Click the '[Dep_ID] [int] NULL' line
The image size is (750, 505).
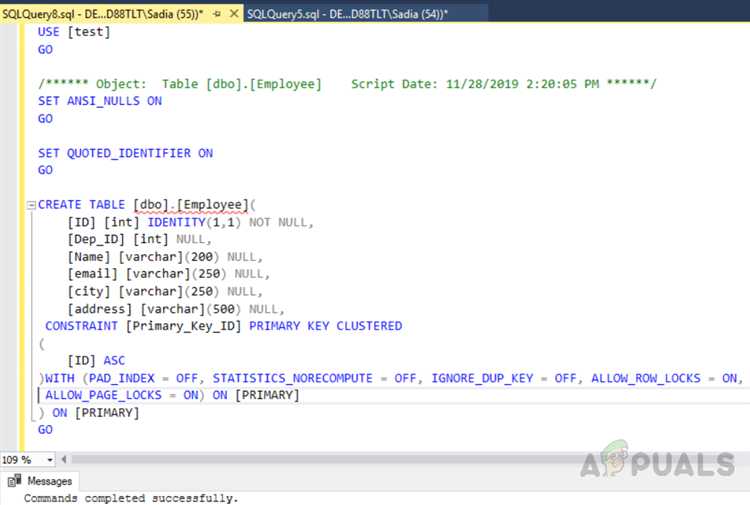click(x=139, y=239)
